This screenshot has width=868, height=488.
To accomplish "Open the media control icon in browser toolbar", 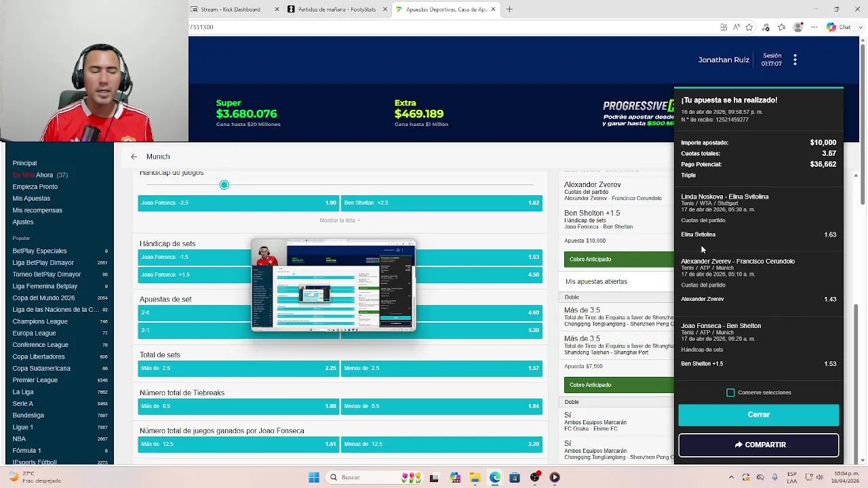I will (766, 27).
